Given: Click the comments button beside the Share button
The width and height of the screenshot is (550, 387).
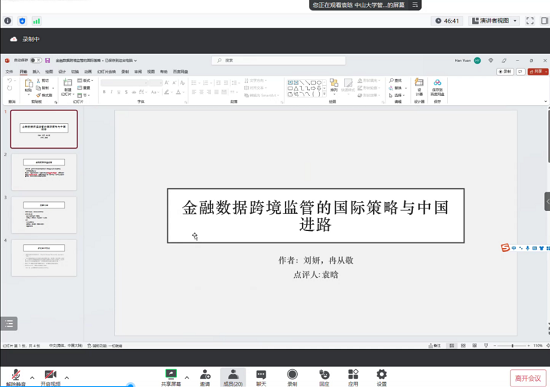Looking at the screenshot, I should click(521, 71).
